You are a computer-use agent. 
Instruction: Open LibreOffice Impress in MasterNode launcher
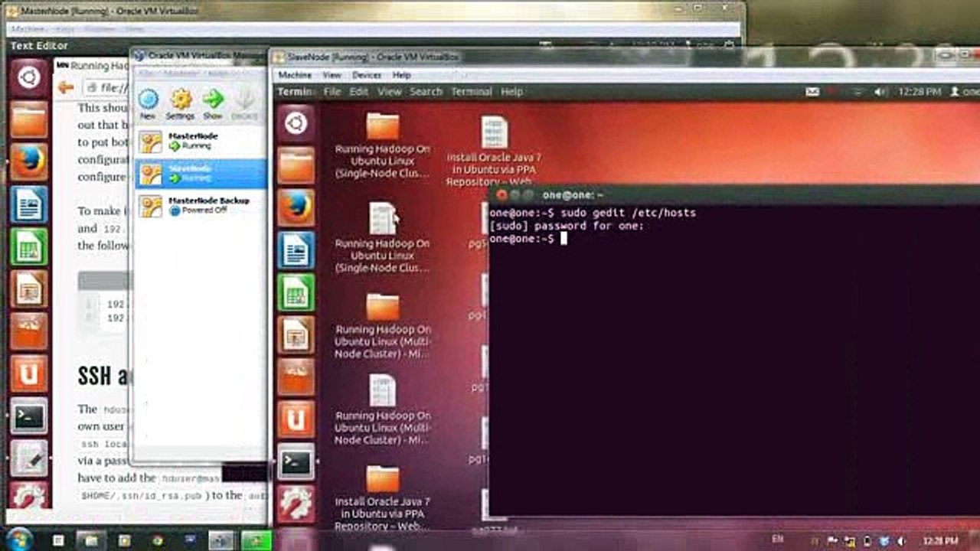[29, 289]
